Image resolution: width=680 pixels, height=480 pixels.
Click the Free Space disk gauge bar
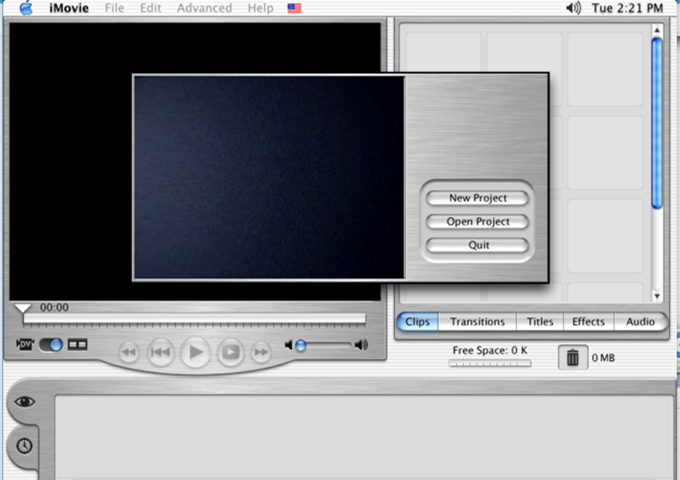tap(490, 363)
